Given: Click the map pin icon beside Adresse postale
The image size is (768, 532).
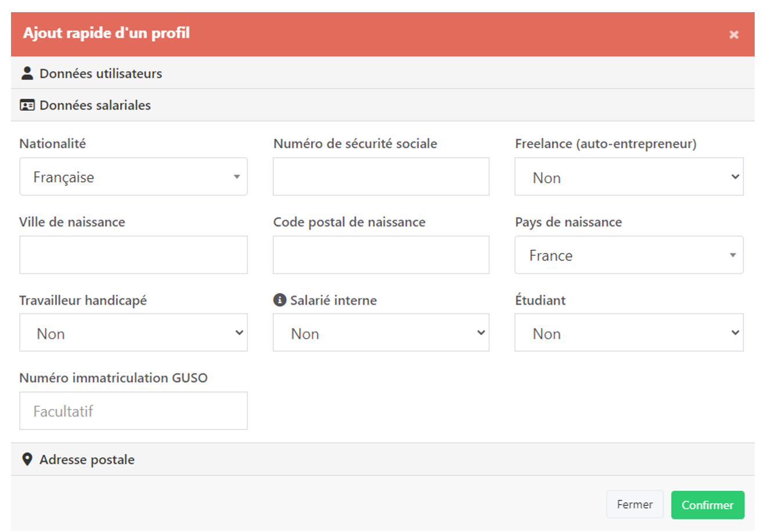Looking at the screenshot, I should tap(27, 459).
